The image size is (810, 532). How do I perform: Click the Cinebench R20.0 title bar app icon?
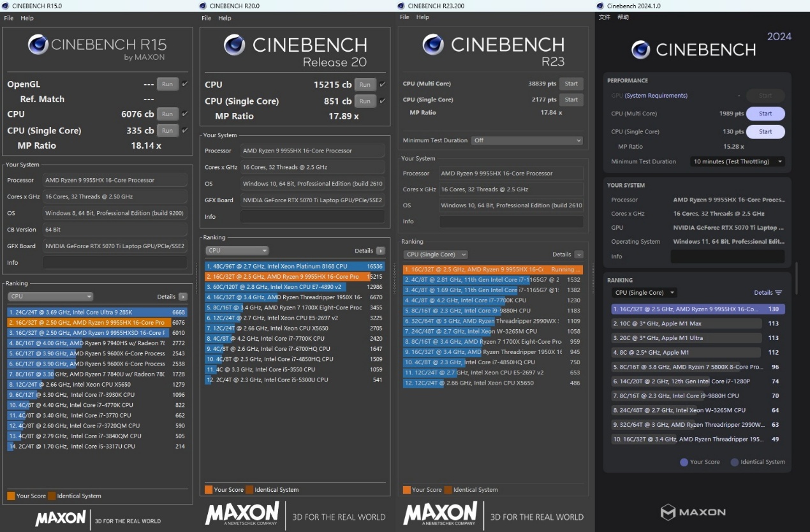(203, 6)
